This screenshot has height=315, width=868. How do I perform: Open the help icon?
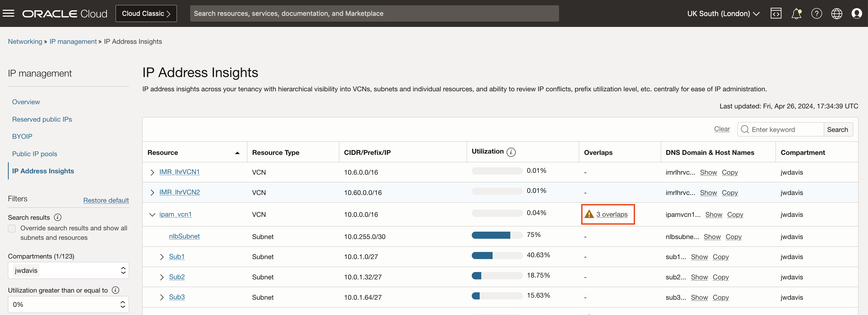pos(817,13)
